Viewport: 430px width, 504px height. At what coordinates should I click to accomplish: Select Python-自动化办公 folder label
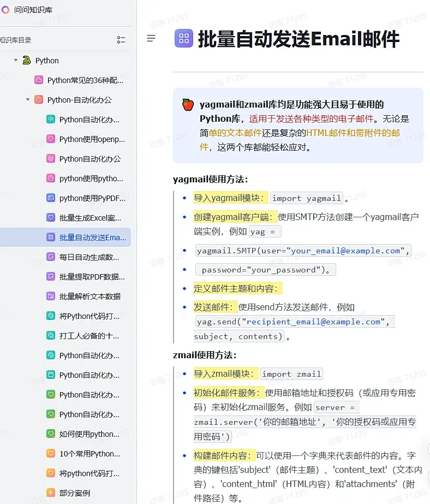(x=80, y=100)
